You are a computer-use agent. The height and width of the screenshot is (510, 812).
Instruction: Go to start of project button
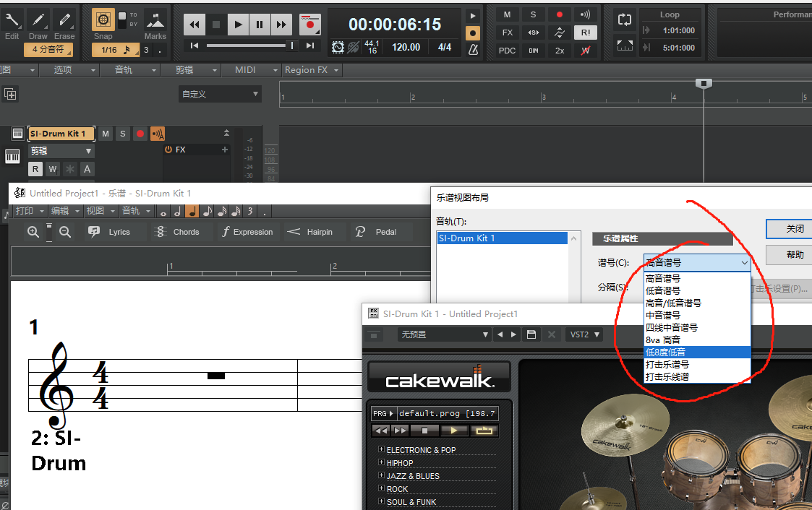195,46
